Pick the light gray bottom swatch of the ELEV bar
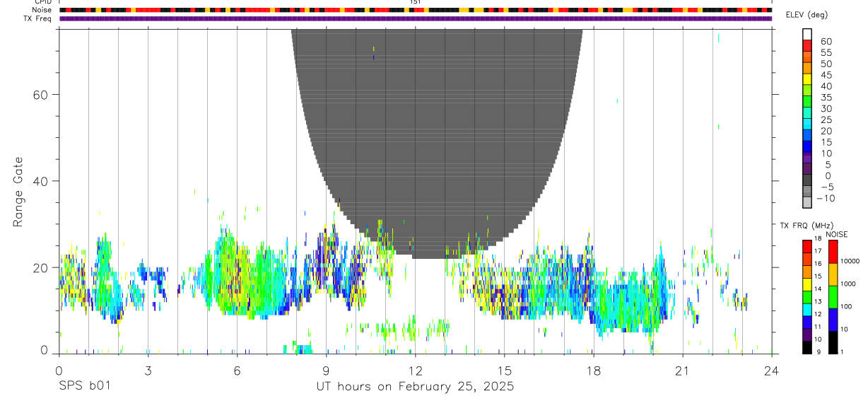Screen dimensions: 868x401 807,202
